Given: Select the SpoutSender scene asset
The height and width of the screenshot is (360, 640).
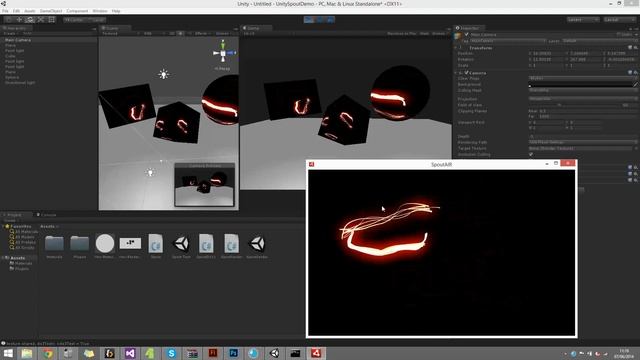Looking at the screenshot, I should tap(257, 244).
